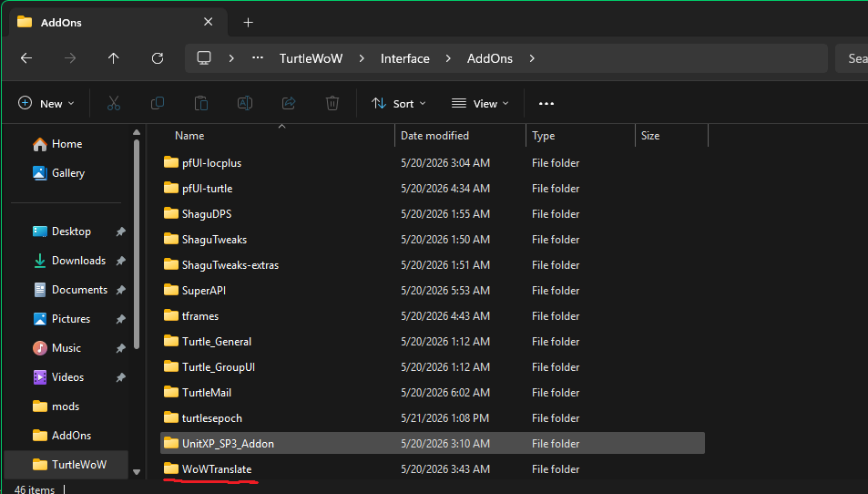The width and height of the screenshot is (868, 494).
Task: Select the ShaguDPS folder
Action: tap(433, 214)
